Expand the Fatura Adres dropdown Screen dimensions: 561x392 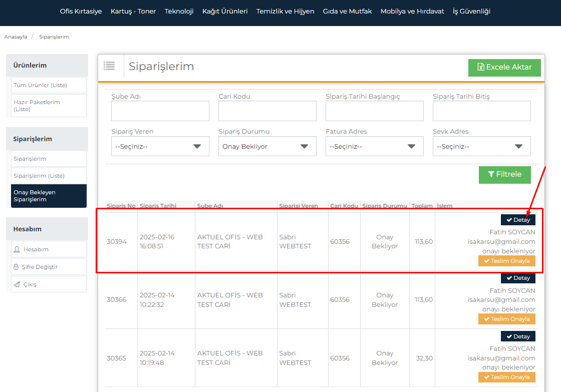tap(374, 147)
